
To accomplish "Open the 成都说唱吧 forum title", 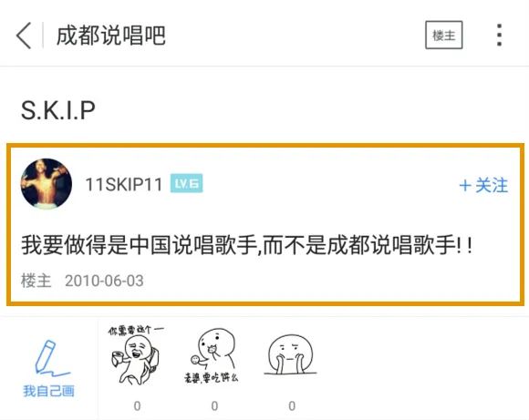I will [110, 36].
